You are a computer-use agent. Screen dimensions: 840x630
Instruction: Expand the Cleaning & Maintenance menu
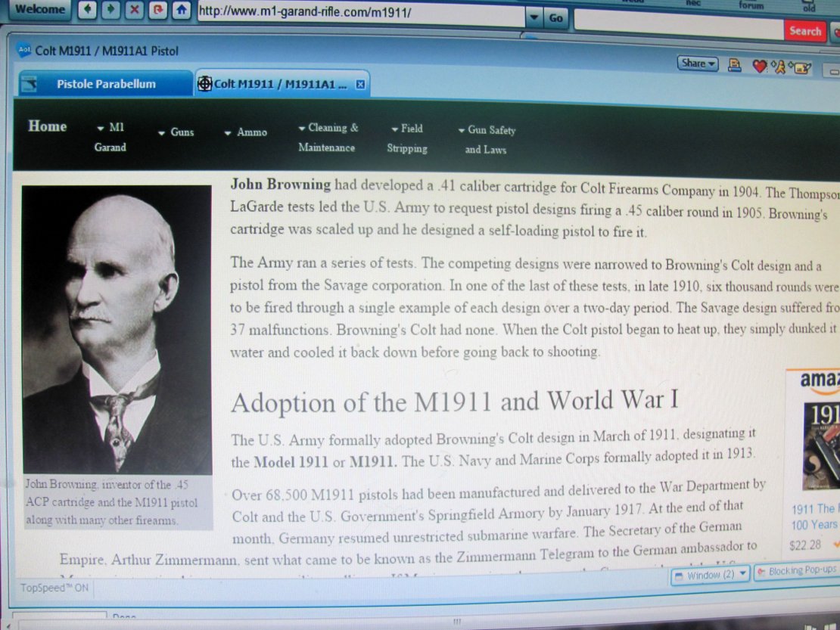(x=328, y=138)
